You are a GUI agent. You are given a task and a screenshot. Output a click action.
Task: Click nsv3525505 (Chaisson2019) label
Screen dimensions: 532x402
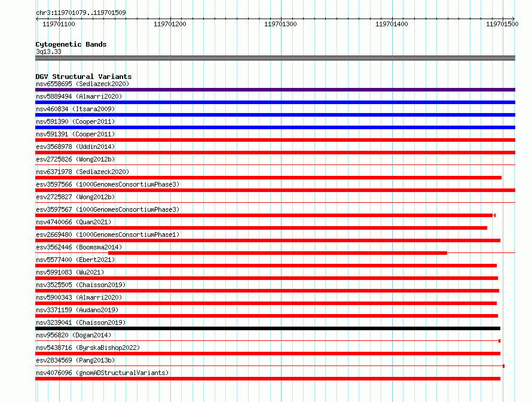[81, 285]
